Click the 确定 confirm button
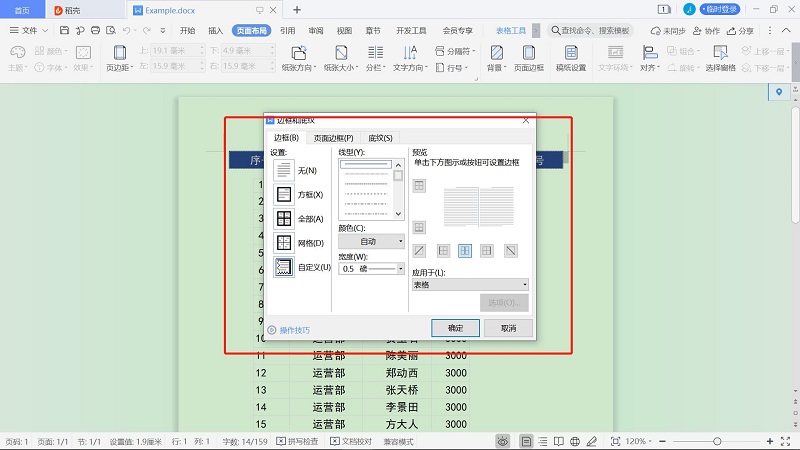 [455, 328]
